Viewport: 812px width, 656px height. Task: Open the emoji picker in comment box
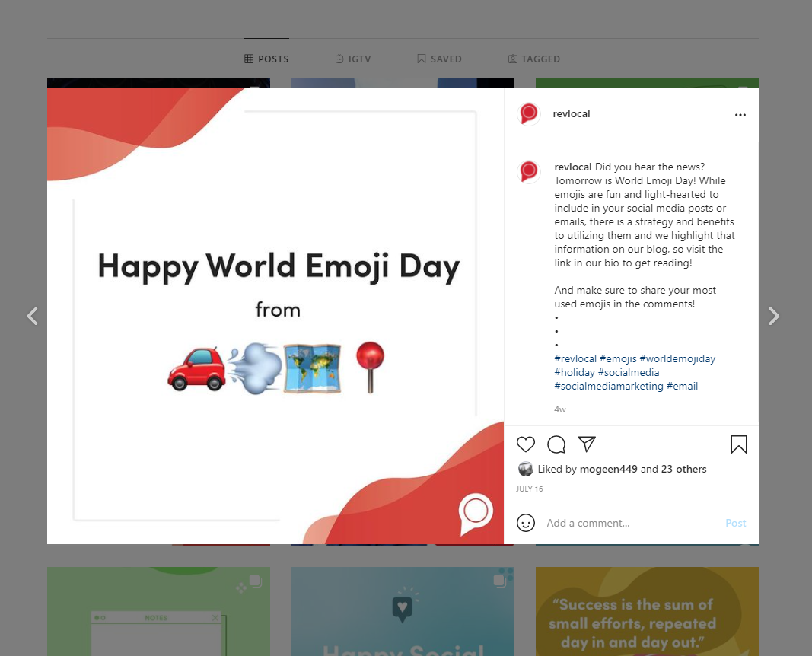(526, 523)
